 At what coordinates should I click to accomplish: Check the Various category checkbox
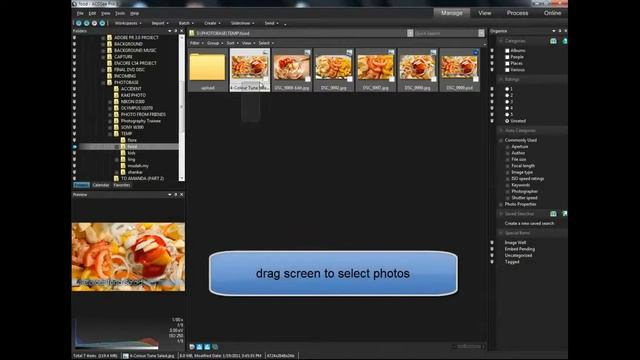[507, 70]
